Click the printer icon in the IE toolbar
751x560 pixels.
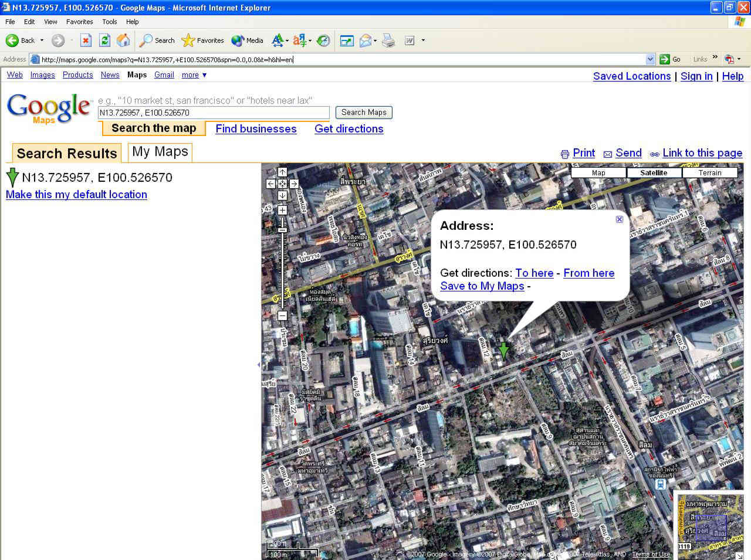pyautogui.click(x=388, y=40)
